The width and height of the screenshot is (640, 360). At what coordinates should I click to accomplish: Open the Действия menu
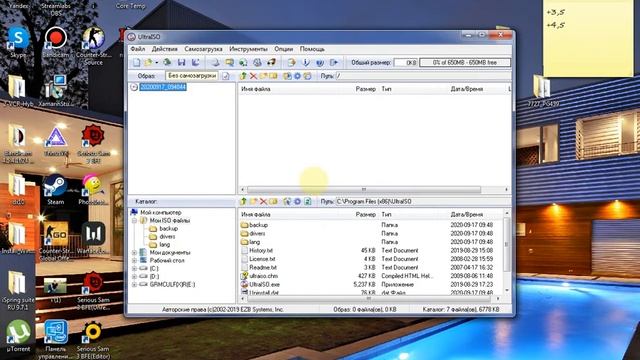point(164,49)
